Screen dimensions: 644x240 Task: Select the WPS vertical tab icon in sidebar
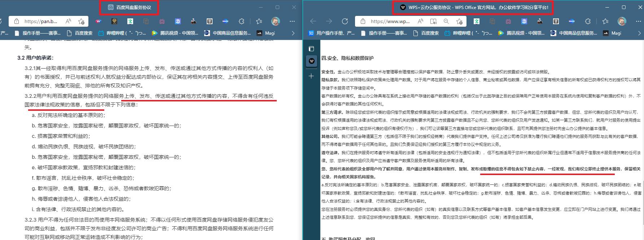(312, 61)
